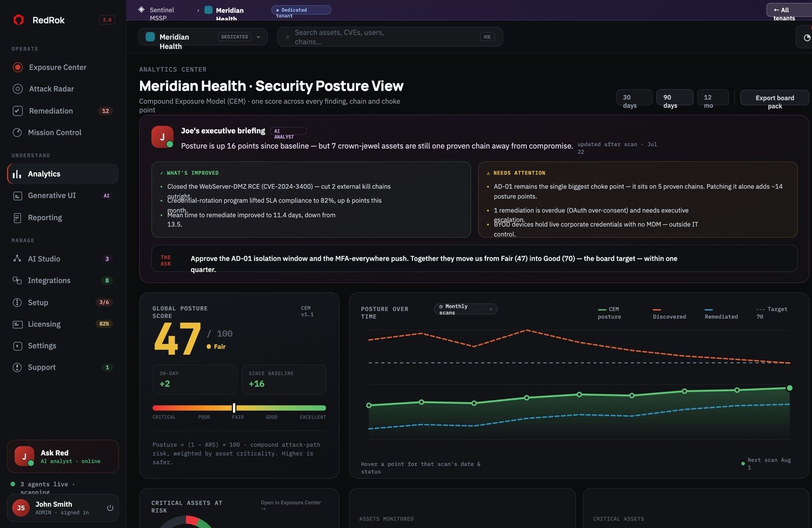Viewport: 812px width, 528px height.
Task: Open Support page
Action: (x=63, y=367)
